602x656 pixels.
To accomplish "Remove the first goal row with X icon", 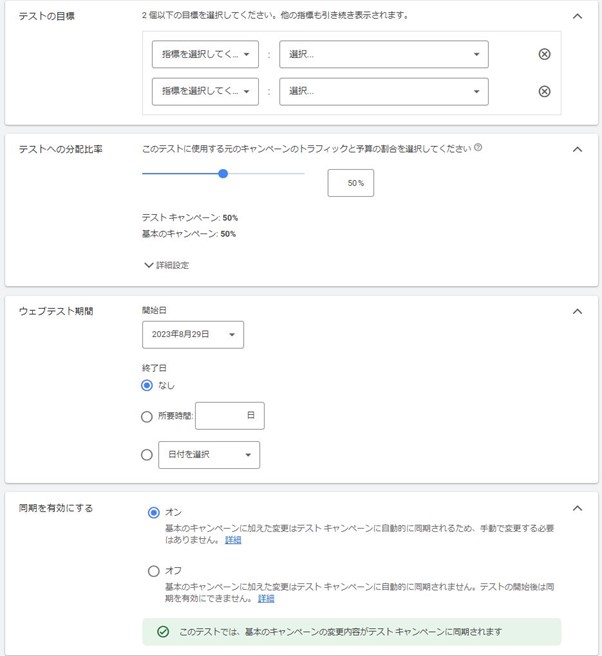I will [x=544, y=54].
